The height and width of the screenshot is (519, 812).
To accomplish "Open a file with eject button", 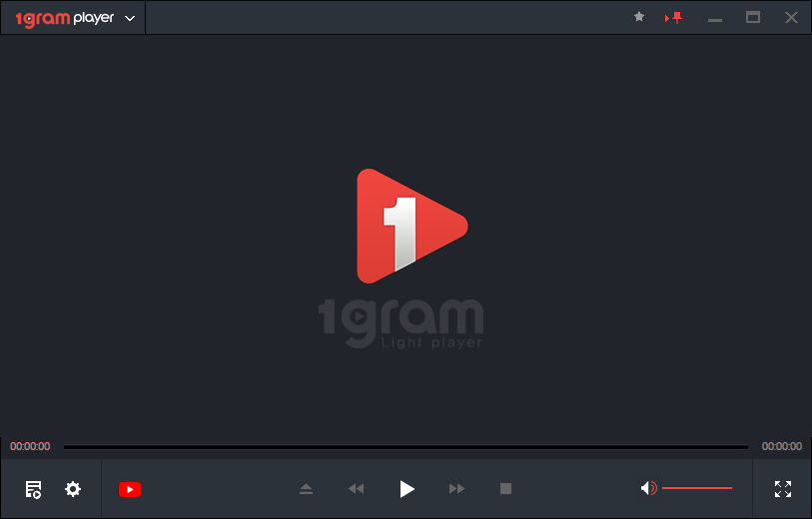I will click(x=306, y=488).
